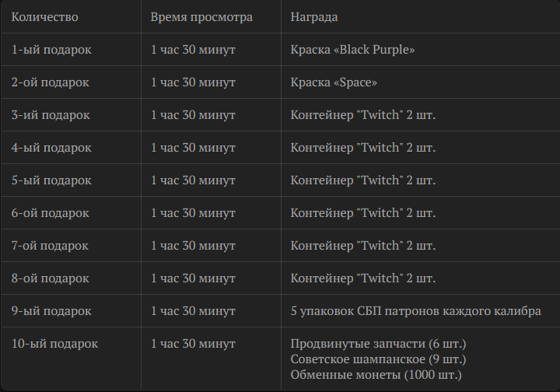The width and height of the screenshot is (560, 392).
Task: Click the 10-ый подарок row label
Action: (54, 344)
